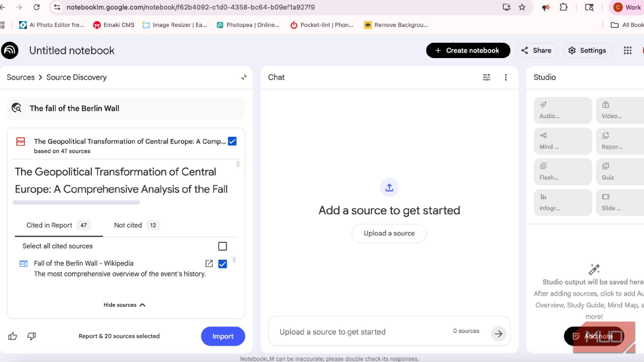This screenshot has height=362, width=644.
Task: Click Create notebook button
Action: (468, 50)
